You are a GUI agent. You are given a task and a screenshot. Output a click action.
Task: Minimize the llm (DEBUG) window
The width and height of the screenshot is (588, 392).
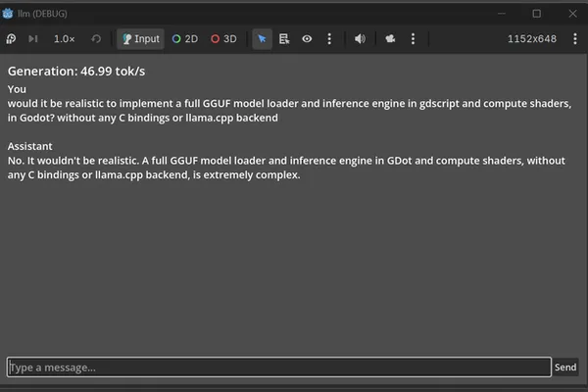click(x=502, y=14)
